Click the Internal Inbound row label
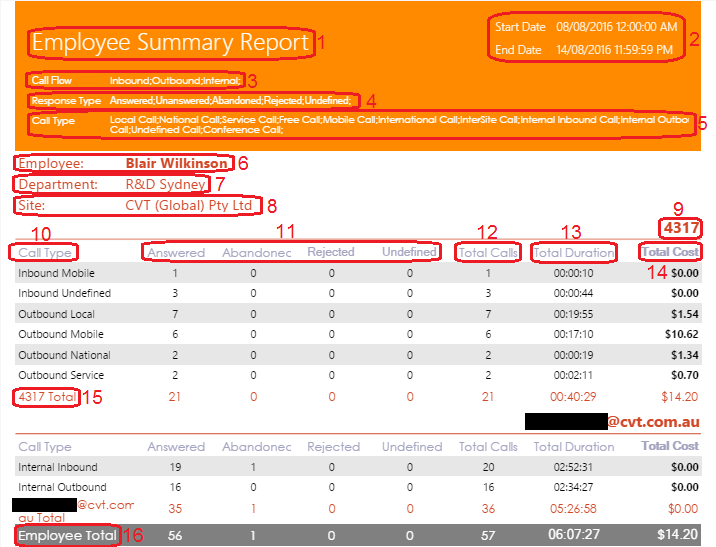The width and height of the screenshot is (716, 547). tap(58, 467)
